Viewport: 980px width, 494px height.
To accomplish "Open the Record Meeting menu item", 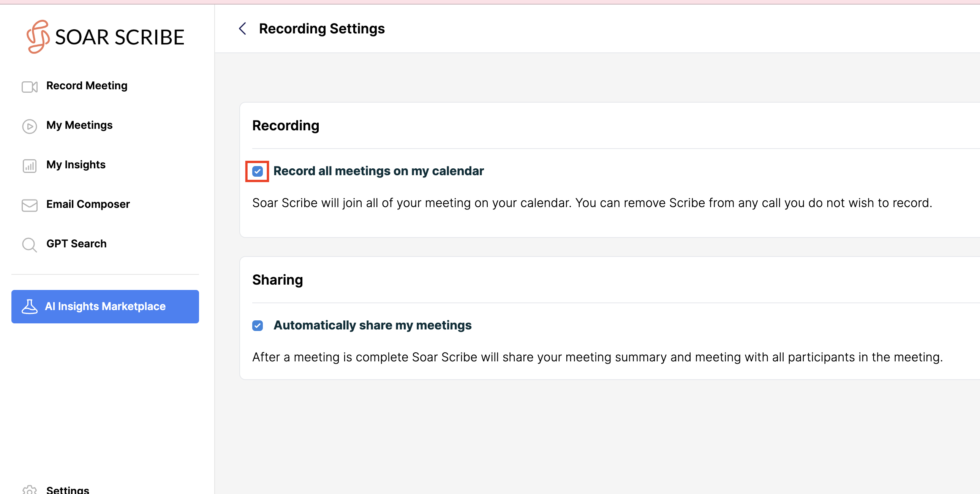I will [87, 85].
